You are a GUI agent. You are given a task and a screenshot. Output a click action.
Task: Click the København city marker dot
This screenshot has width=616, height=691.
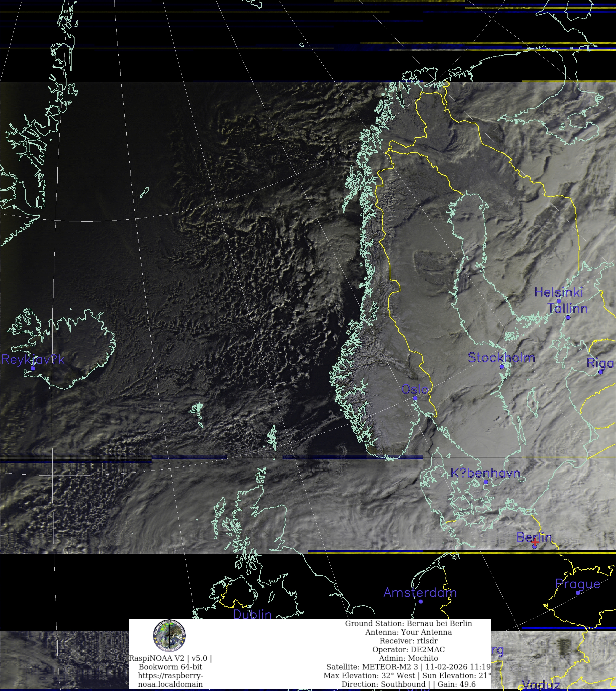point(486,482)
